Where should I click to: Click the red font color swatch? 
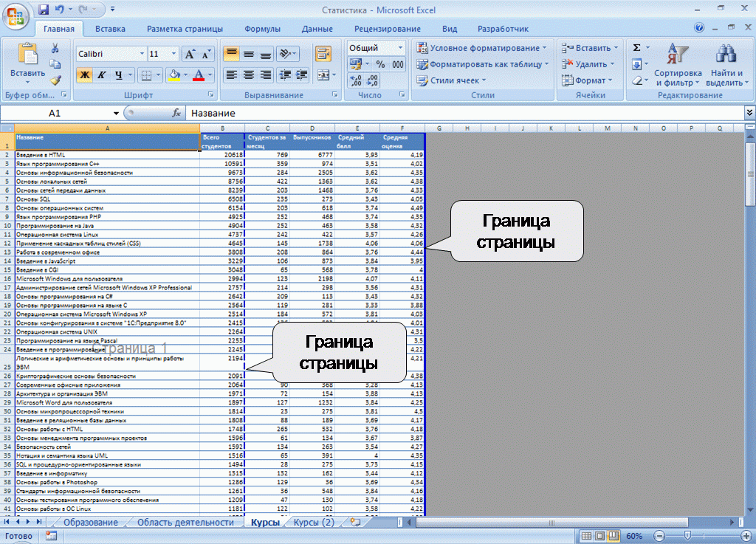[x=198, y=75]
